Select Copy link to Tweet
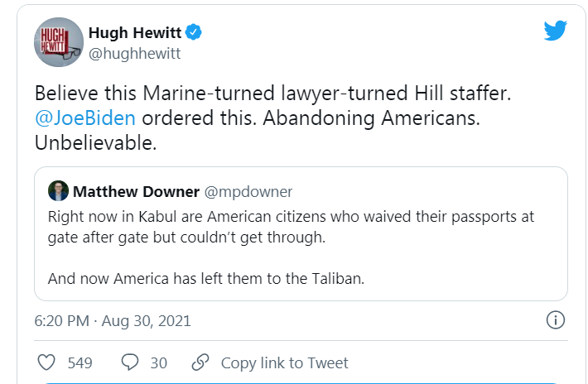Viewport: 588px width, 384px height. click(x=285, y=362)
